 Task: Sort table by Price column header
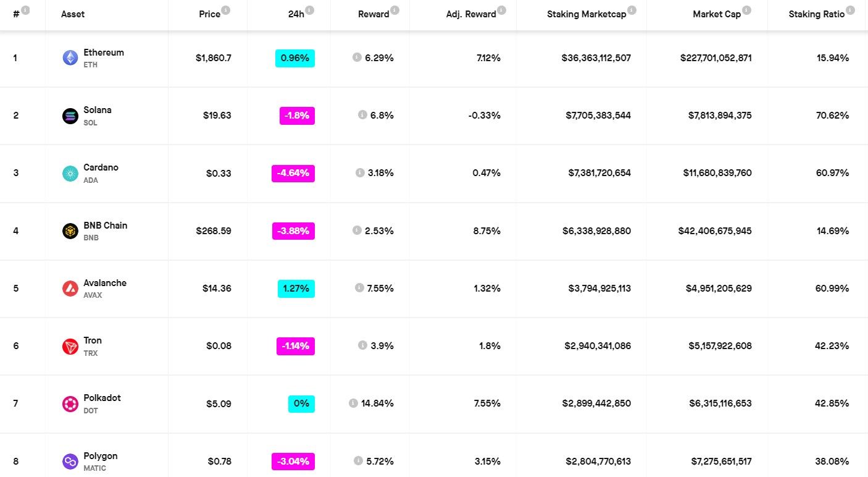click(x=210, y=14)
